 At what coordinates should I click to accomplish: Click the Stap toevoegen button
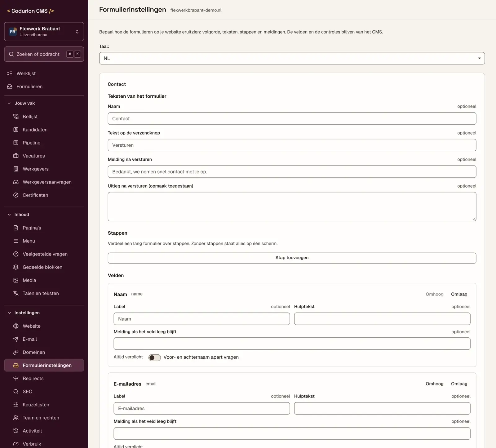[x=292, y=258]
